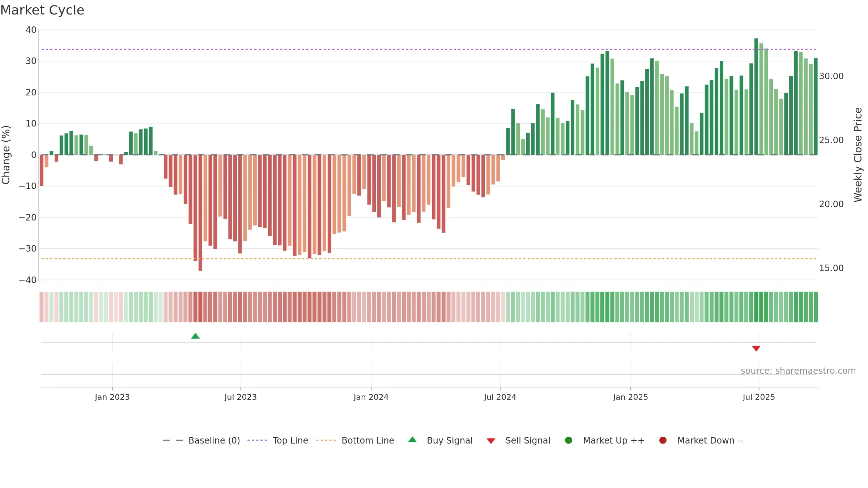The height and width of the screenshot is (488, 868).
Task: Click the tallest green bar above top line
Action: click(756, 97)
